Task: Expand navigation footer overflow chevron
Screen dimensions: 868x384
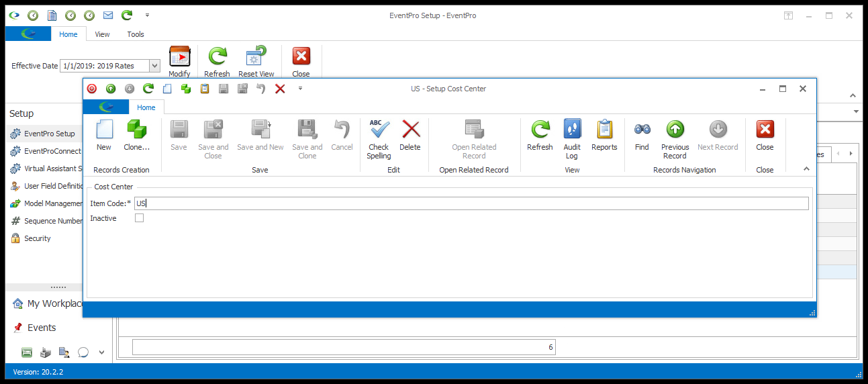Action: pos(101,352)
